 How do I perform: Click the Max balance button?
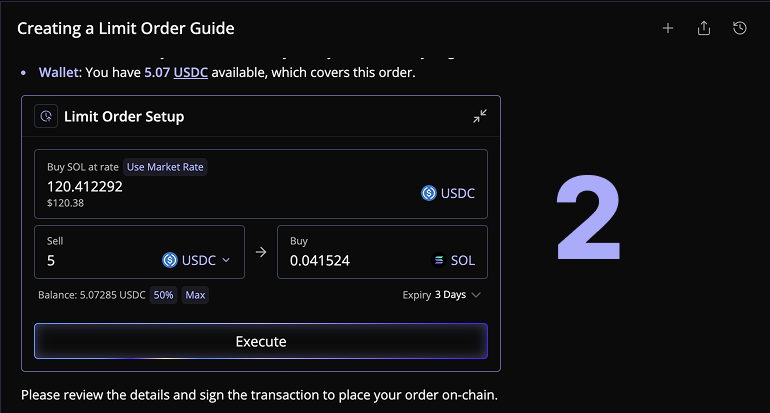pyautogui.click(x=195, y=295)
